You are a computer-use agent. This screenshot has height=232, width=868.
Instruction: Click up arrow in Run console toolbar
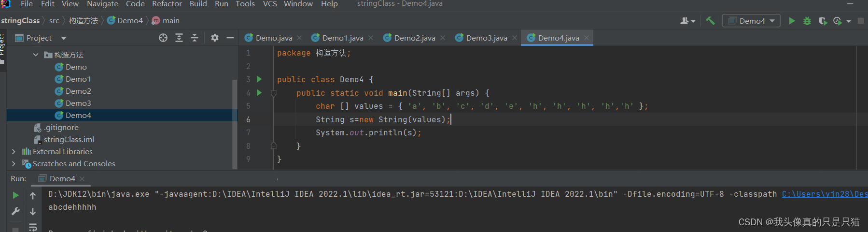pos(33,195)
